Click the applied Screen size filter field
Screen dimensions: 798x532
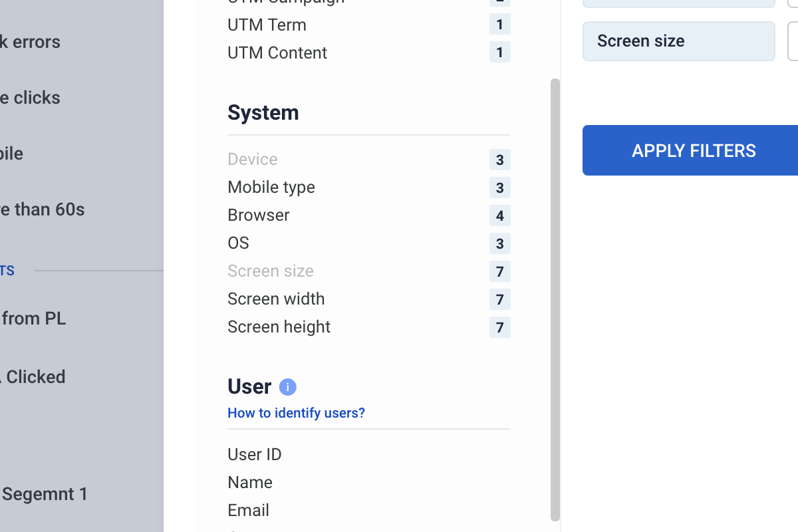point(678,41)
